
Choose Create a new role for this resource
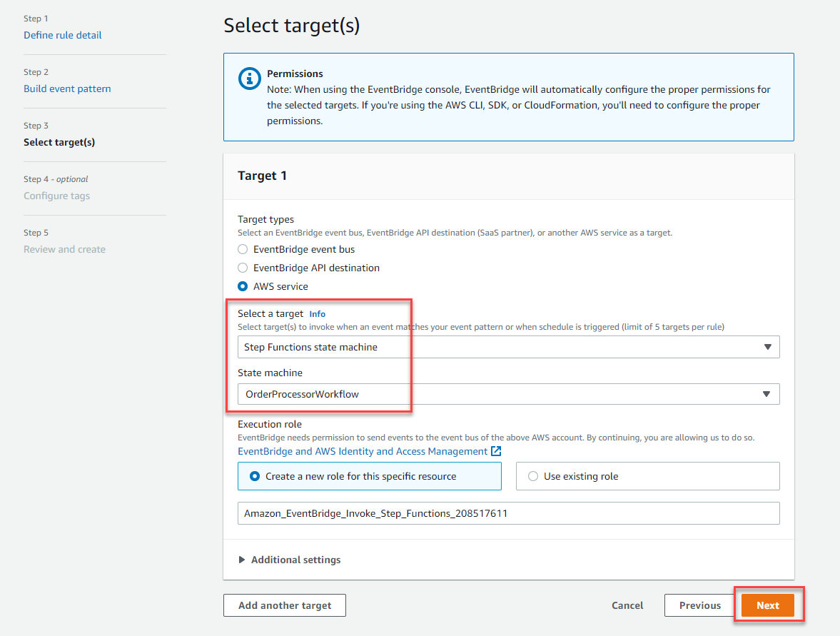pos(370,476)
